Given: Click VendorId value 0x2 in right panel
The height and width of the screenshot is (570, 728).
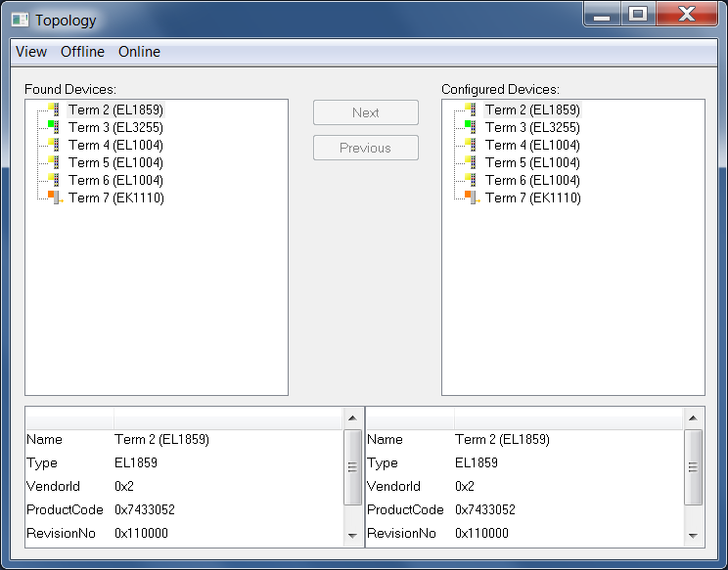Looking at the screenshot, I should 464,486.
